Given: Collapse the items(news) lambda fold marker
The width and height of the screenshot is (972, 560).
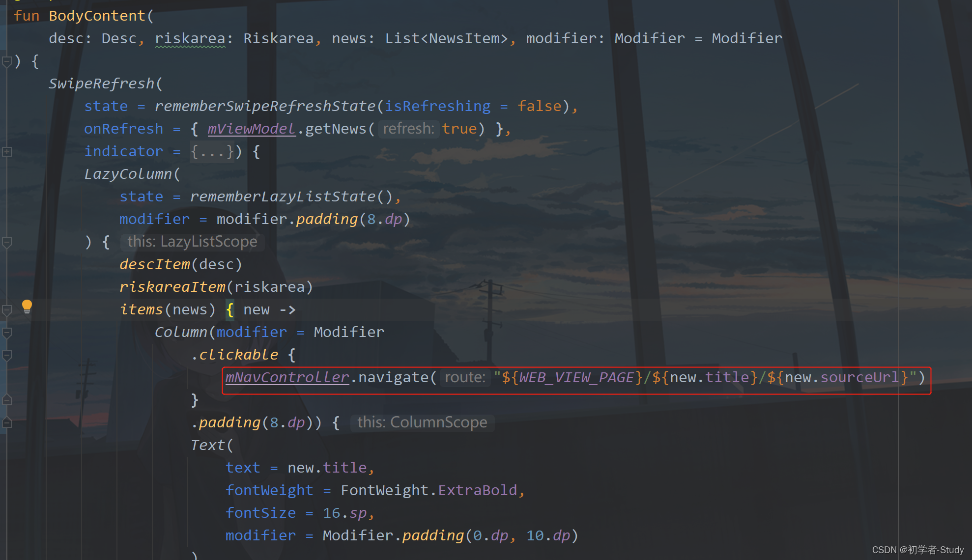Looking at the screenshot, I should [x=7, y=310].
